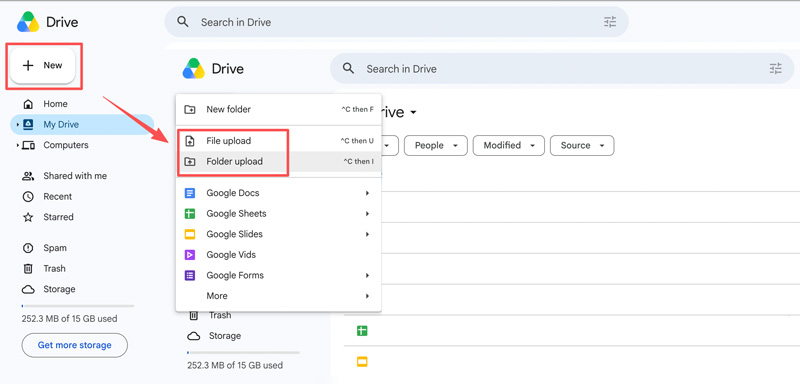800x384 pixels.
Task: Open the Starred section
Action: (x=58, y=217)
